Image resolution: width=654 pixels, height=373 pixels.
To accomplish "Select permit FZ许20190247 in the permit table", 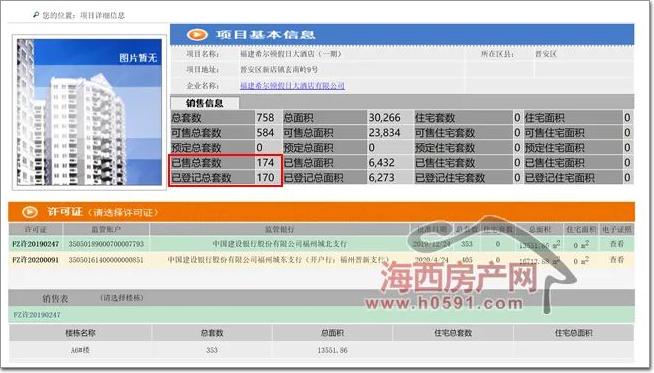I will 35,244.
